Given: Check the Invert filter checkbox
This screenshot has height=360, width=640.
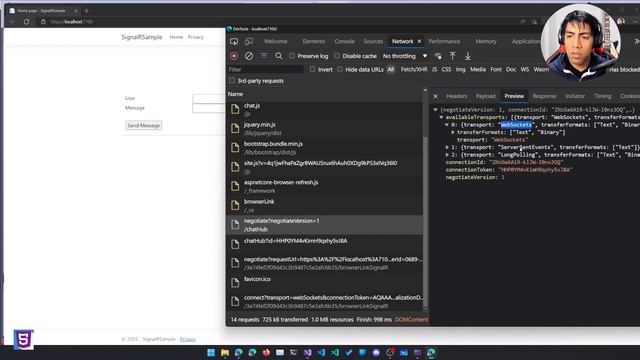Looking at the screenshot, I should 312,69.
